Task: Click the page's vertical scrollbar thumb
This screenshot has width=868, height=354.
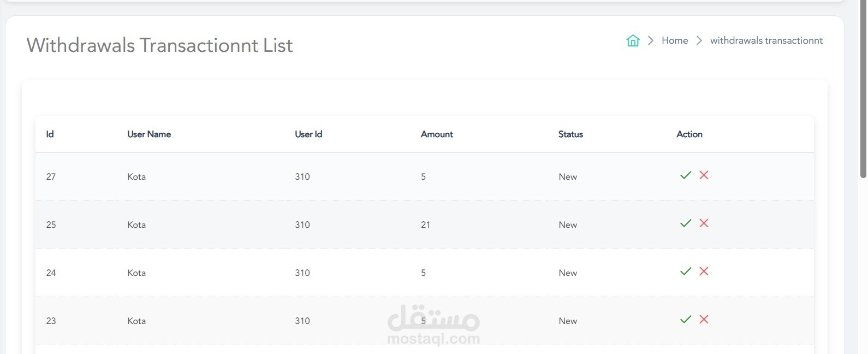Action: point(863,87)
